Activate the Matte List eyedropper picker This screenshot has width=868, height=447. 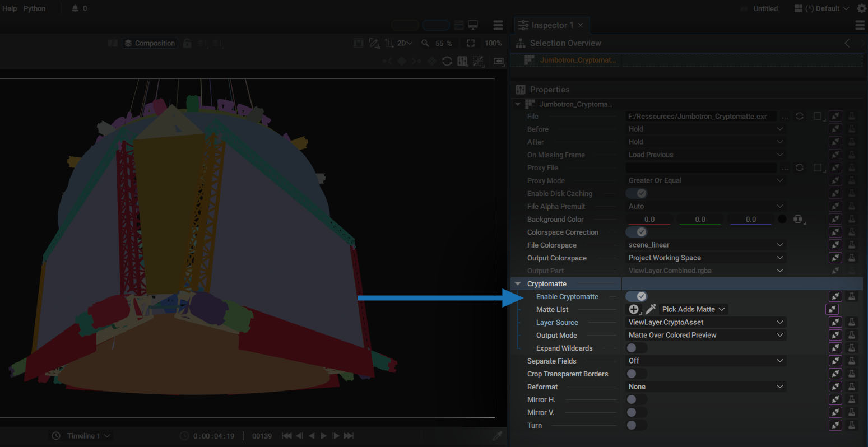pyautogui.click(x=651, y=309)
